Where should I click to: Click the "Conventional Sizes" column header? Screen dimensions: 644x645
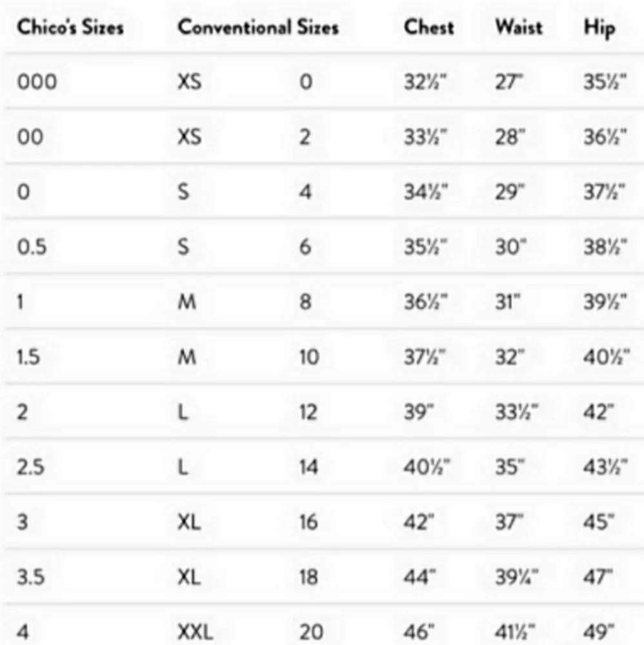click(258, 28)
